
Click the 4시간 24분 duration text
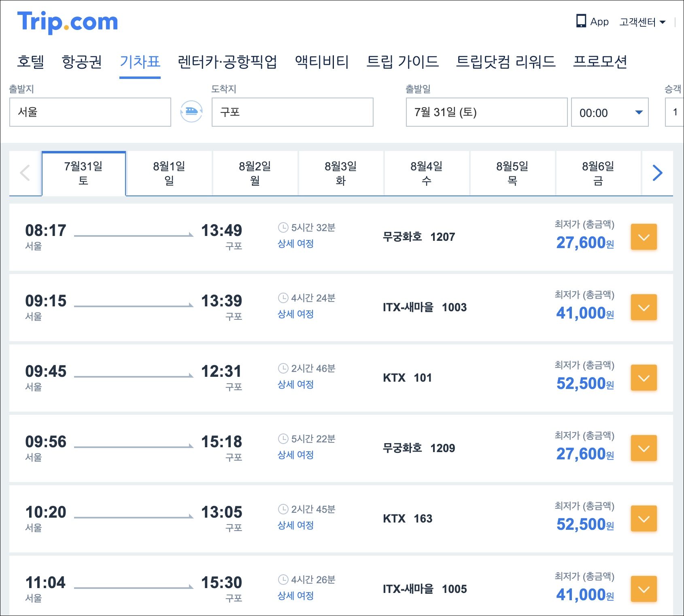coord(313,298)
